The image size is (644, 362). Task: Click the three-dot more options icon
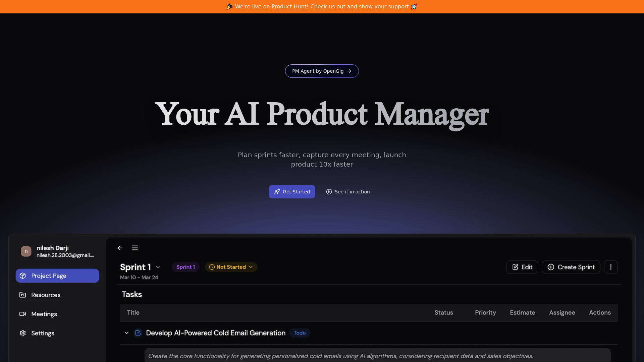tap(611, 267)
